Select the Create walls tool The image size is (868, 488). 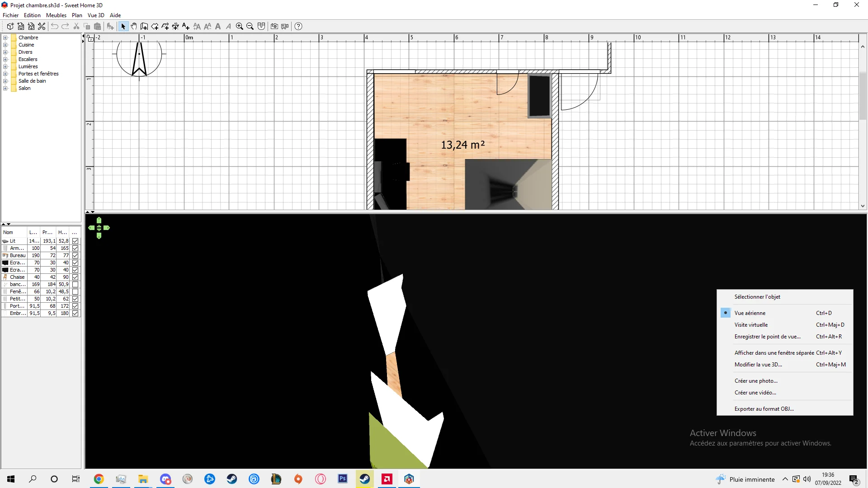tap(144, 26)
